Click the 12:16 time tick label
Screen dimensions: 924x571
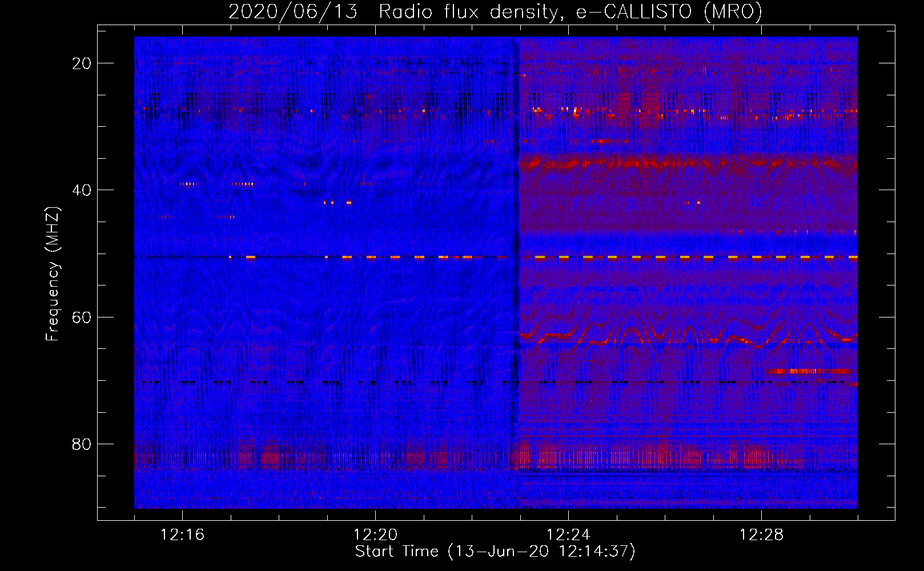(x=182, y=535)
